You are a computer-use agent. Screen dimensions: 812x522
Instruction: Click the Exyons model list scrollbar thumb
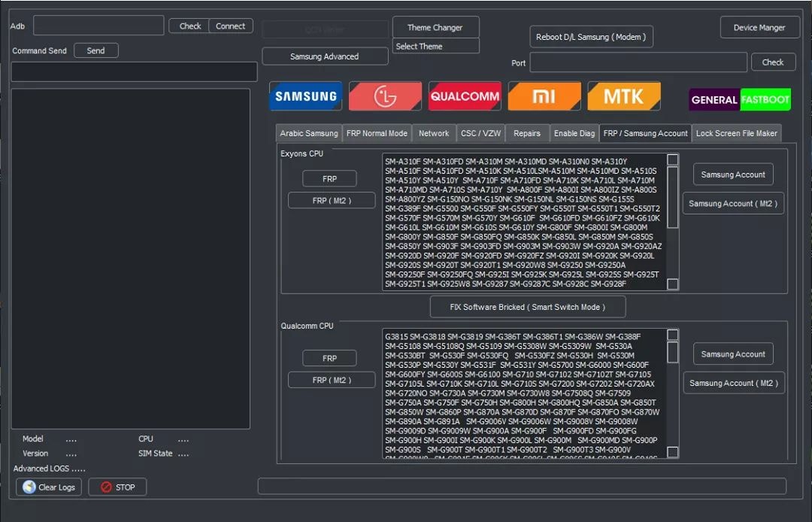click(672, 197)
